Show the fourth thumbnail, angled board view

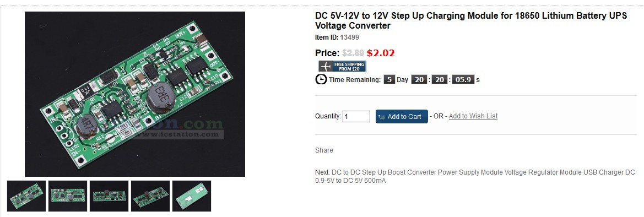(x=150, y=196)
